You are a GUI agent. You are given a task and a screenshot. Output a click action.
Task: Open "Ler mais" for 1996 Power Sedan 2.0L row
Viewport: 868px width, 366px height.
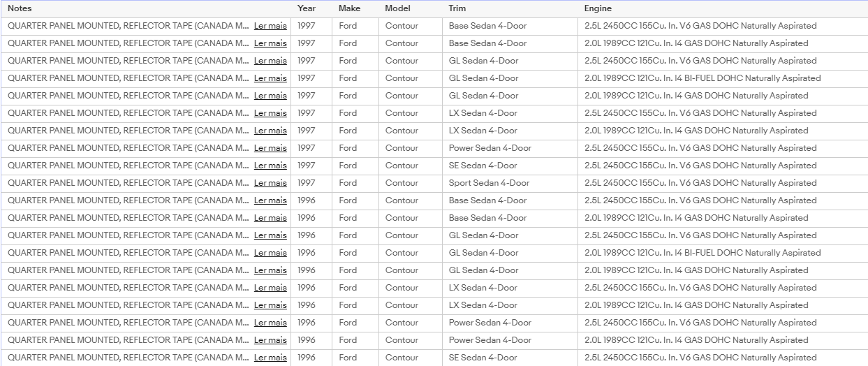coord(270,340)
